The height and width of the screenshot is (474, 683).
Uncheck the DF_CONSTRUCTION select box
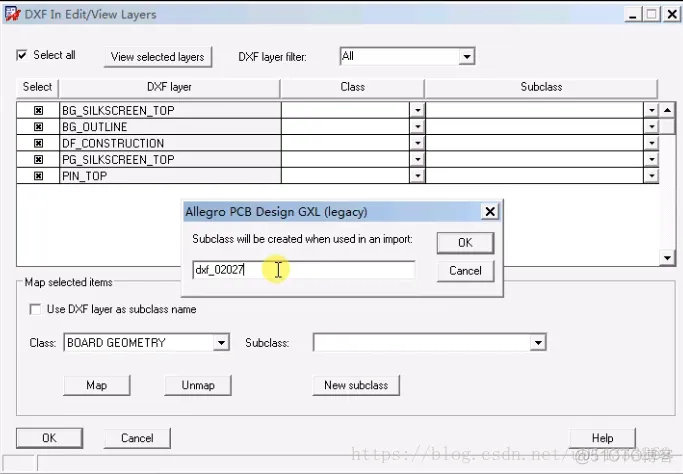pos(38,143)
